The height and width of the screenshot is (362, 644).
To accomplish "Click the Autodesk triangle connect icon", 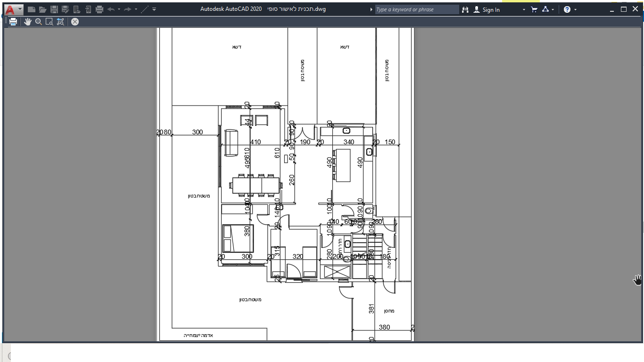I will tap(545, 9).
